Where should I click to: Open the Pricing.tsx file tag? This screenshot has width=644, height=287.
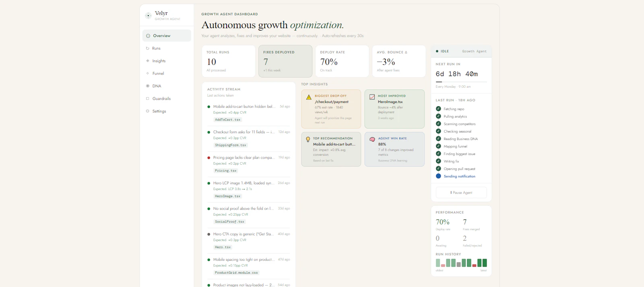click(225, 171)
